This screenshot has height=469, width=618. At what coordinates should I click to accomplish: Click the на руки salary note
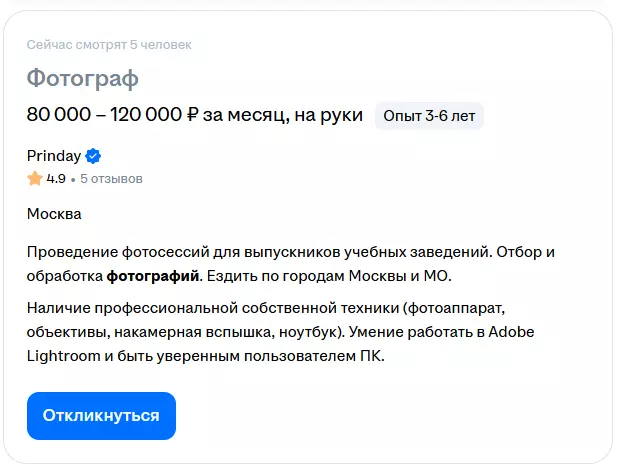(326, 116)
